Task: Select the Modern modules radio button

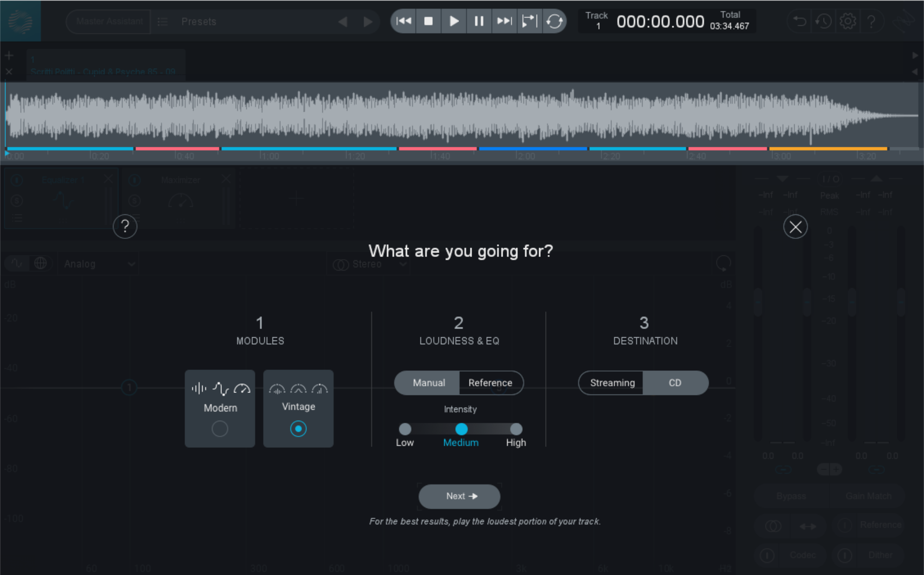Action: 220,429
